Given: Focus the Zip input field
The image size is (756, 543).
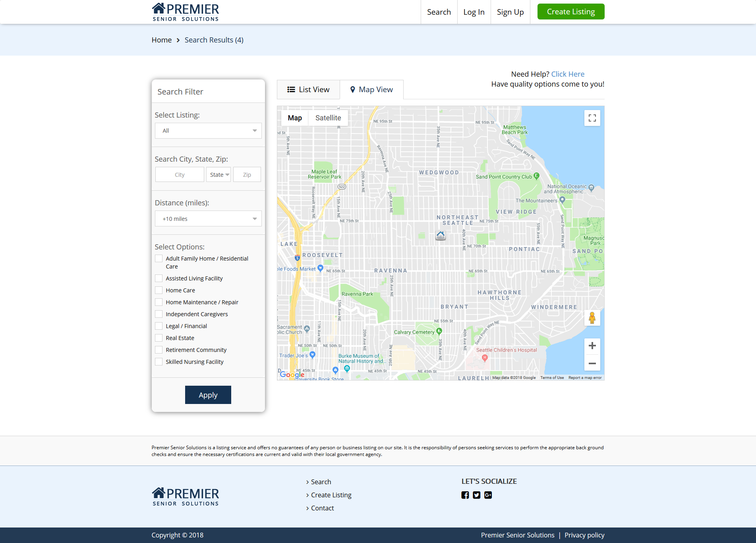Looking at the screenshot, I should pos(247,174).
